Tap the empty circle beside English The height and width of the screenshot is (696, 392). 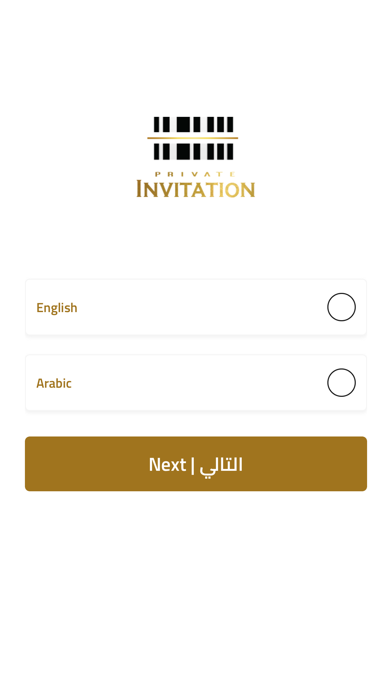341,307
